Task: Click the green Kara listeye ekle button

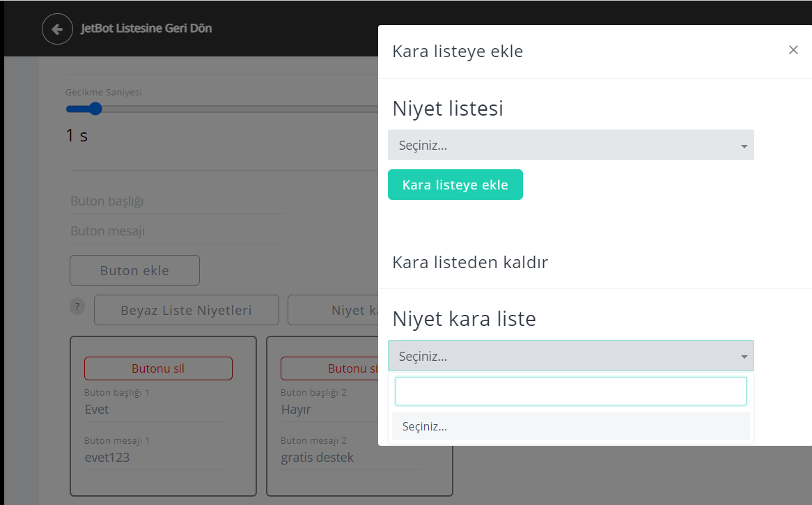Action: click(455, 185)
